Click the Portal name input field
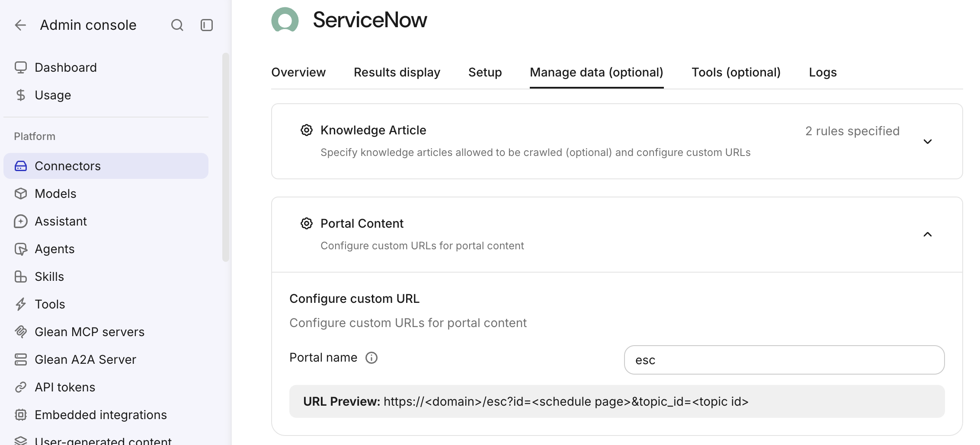The width and height of the screenshot is (980, 445). tap(784, 360)
